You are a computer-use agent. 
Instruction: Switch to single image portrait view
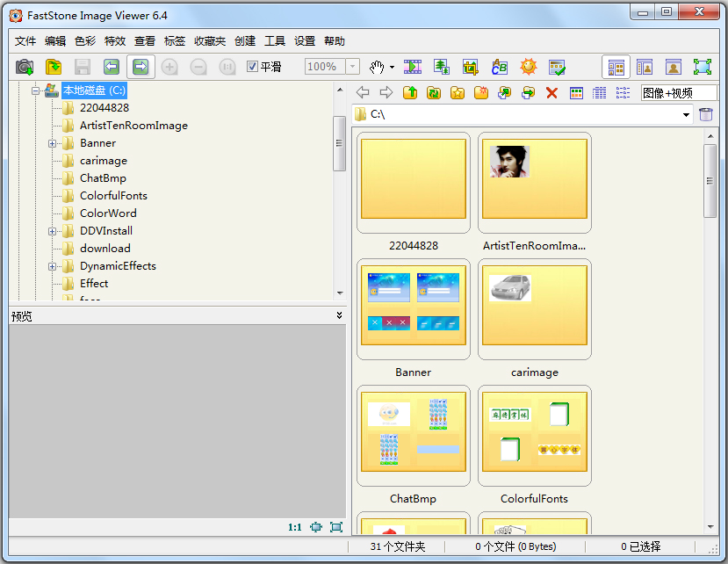pos(674,67)
